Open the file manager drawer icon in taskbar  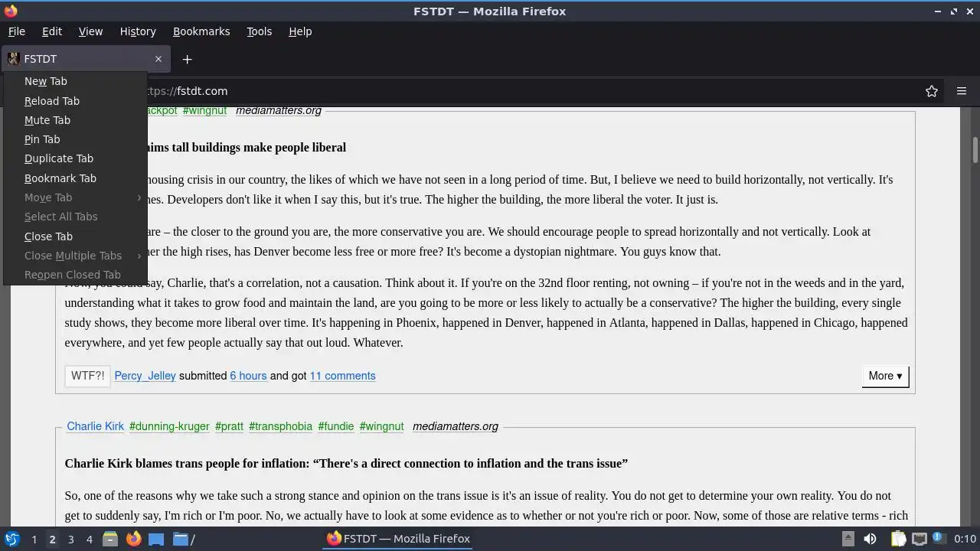110,539
